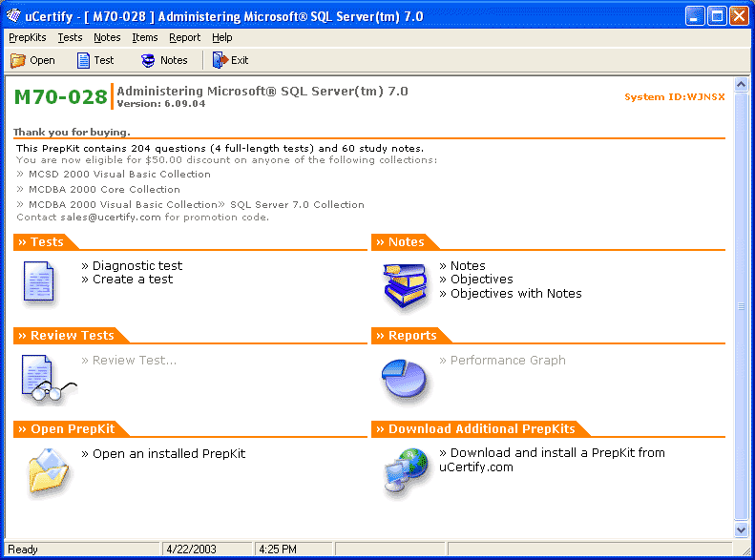Click the 4/22/2003 date in status bar

pyautogui.click(x=191, y=550)
